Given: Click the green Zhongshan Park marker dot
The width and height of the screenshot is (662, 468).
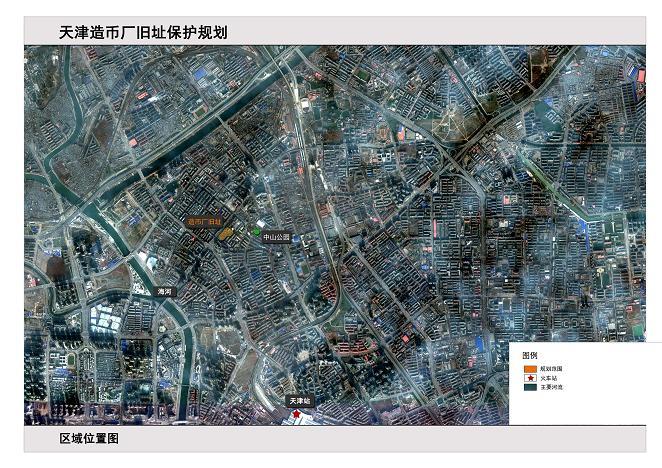Looking at the screenshot, I should click(256, 231).
